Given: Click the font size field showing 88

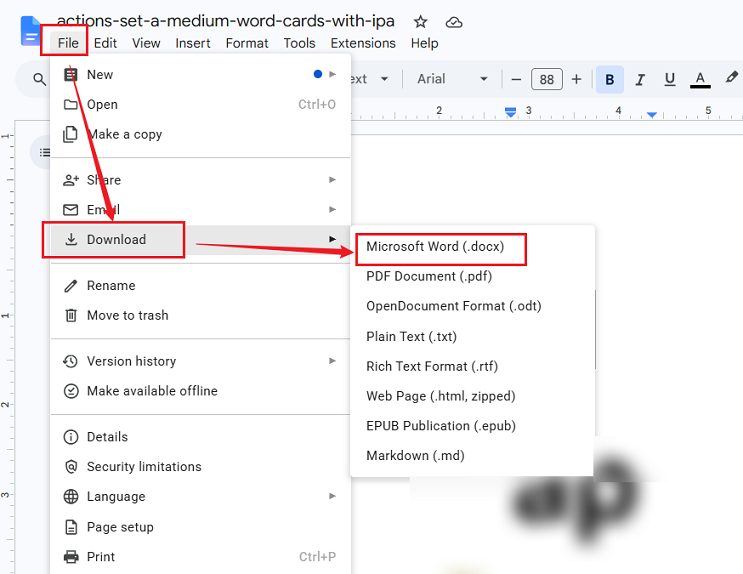Looking at the screenshot, I should click(547, 79).
